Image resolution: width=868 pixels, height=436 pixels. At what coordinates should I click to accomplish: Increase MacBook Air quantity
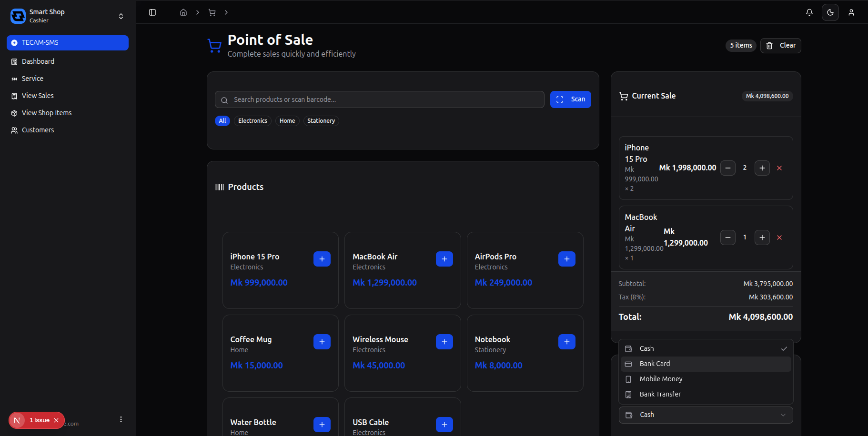pos(762,238)
